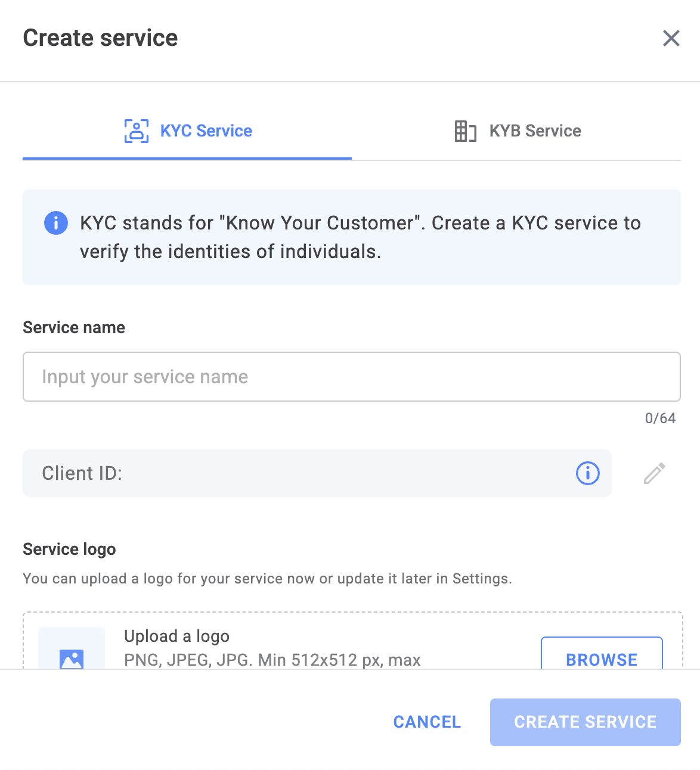Viewport: 700px width, 770px height.
Task: Close the Create service dialog
Action: pyautogui.click(x=671, y=38)
